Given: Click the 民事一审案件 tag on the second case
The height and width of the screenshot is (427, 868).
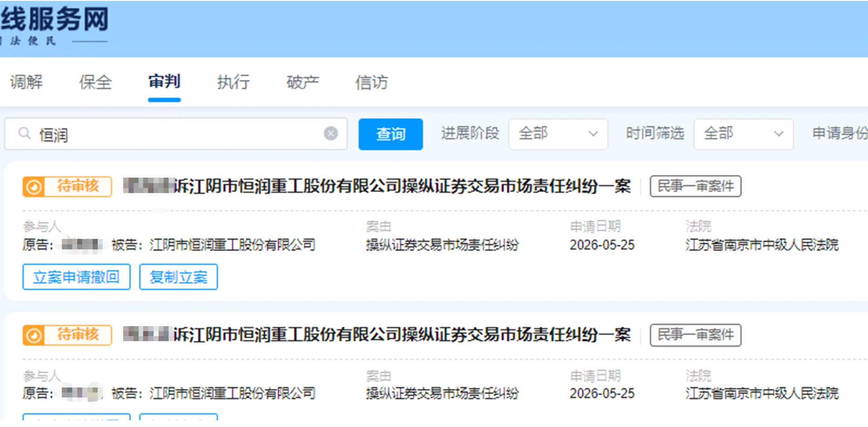Looking at the screenshot, I should coord(695,335).
